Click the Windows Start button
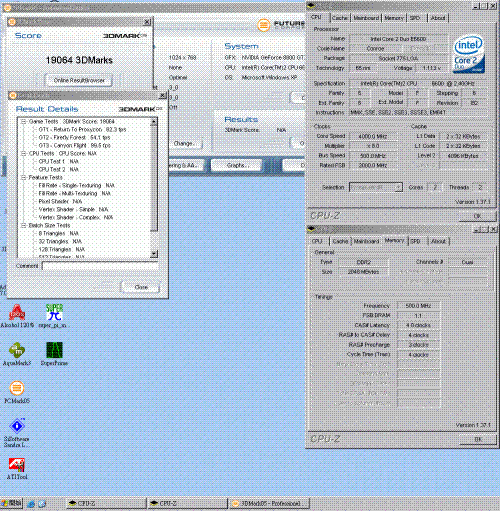The height and width of the screenshot is (511, 500). pos(11,503)
